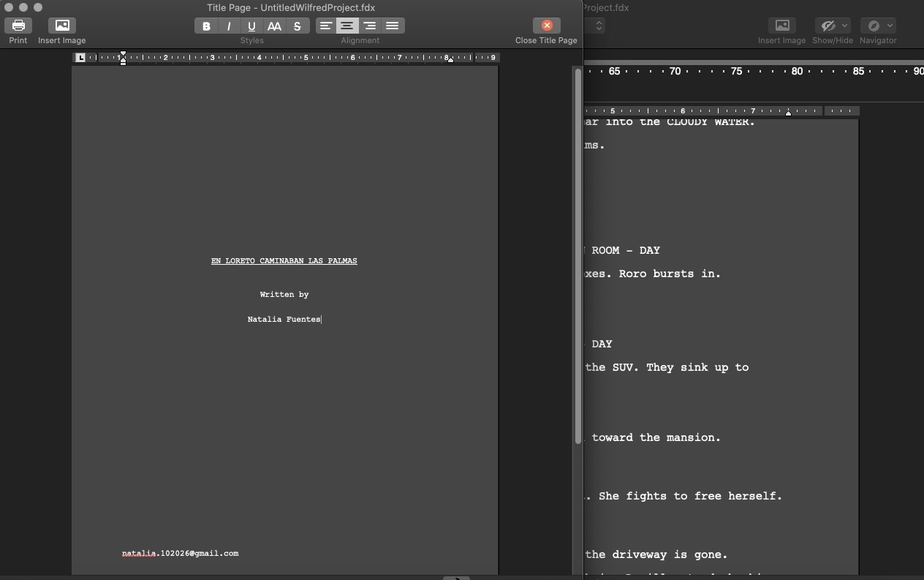
Task: Click the stepper arrows in the main window toolbar
Action: [x=599, y=26]
